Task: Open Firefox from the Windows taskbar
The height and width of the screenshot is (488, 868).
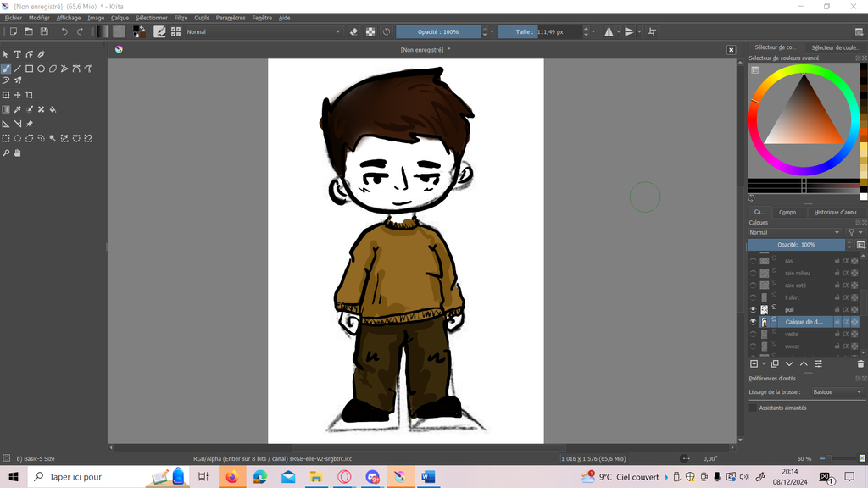Action: [x=231, y=477]
